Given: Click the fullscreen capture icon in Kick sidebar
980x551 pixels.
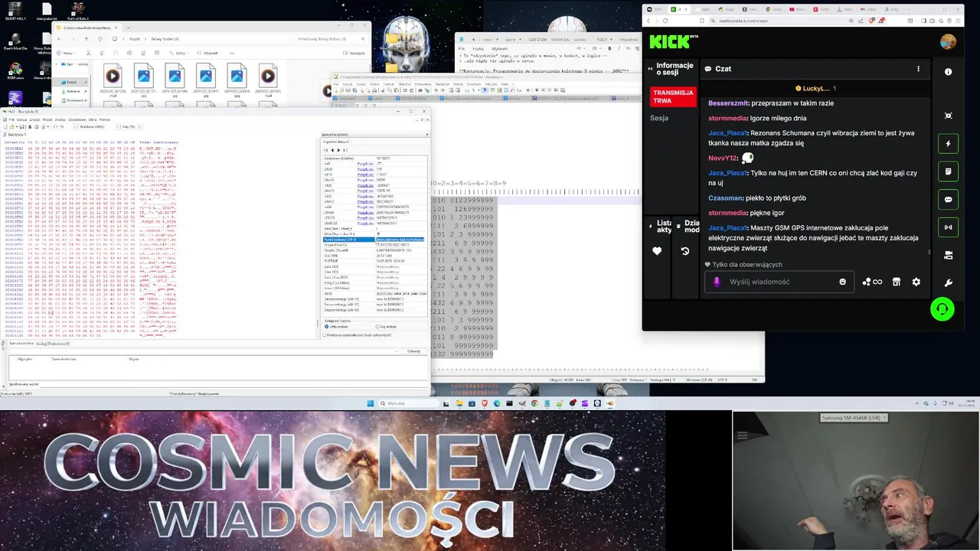Looking at the screenshot, I should [x=948, y=116].
